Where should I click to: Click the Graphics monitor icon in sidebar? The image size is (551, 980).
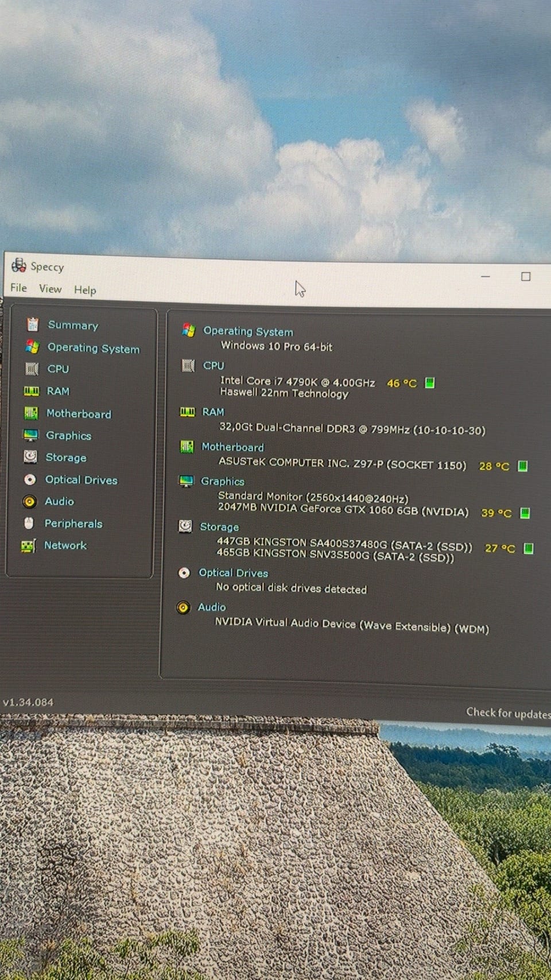30,435
